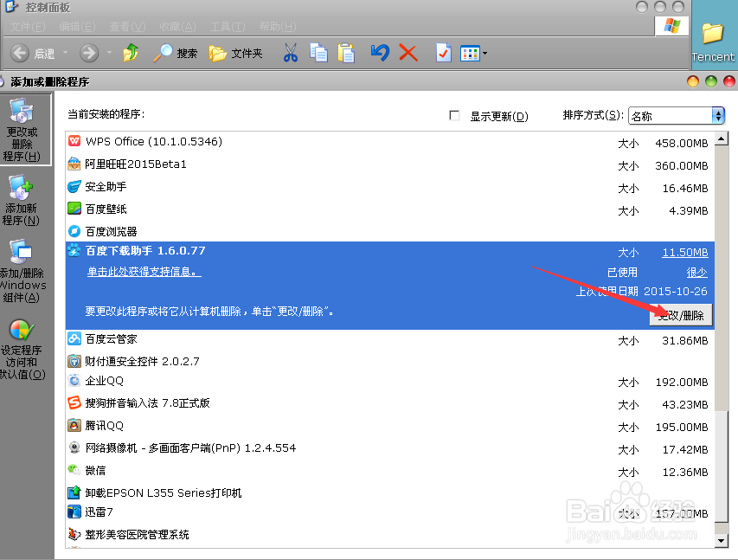
Task: Select the 腾讯QQ entry text
Action: [x=104, y=426]
